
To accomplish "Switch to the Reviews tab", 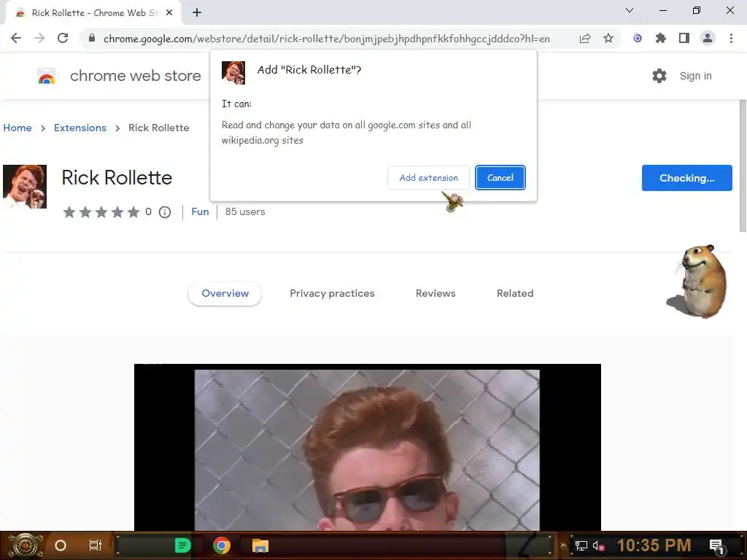I will 436,293.
